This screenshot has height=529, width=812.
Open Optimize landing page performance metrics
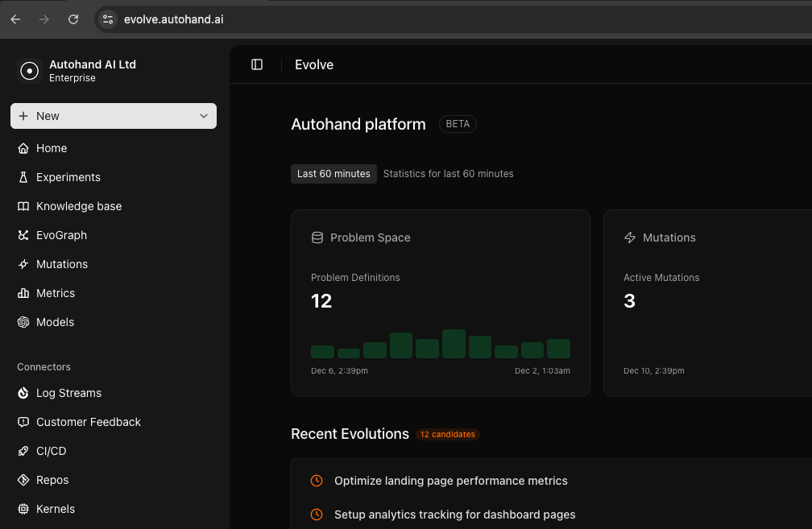(x=450, y=481)
